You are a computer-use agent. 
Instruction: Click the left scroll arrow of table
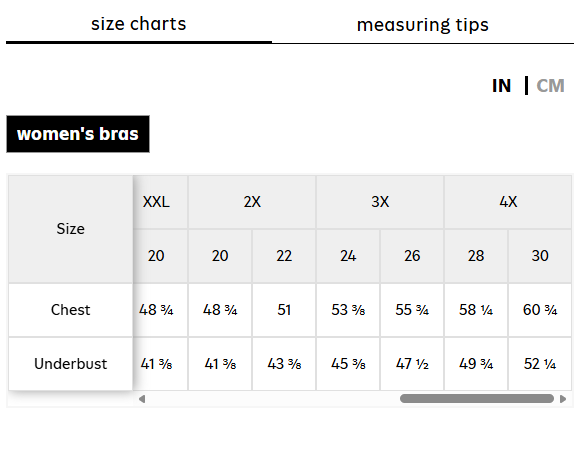pos(142,399)
